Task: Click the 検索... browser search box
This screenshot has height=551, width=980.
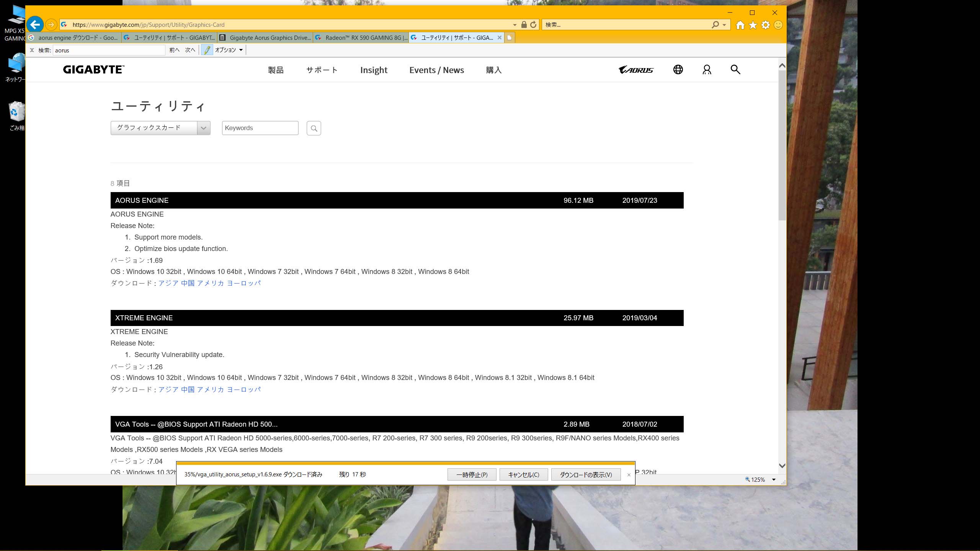Action: click(626, 25)
